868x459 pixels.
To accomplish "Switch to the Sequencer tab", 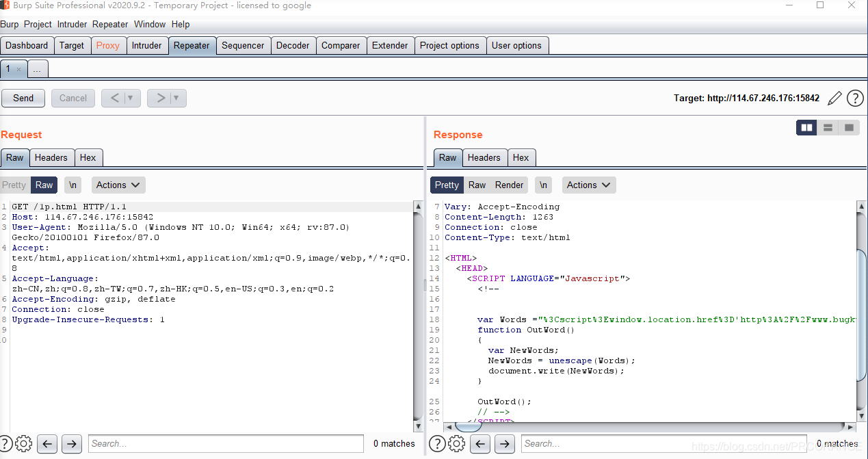I will tap(243, 45).
